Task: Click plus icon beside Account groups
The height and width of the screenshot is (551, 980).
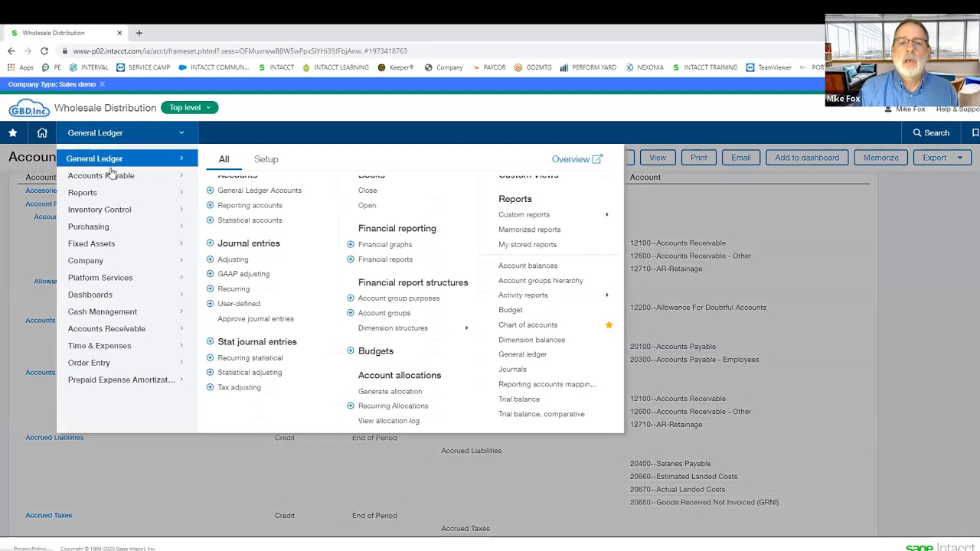Action: (351, 313)
